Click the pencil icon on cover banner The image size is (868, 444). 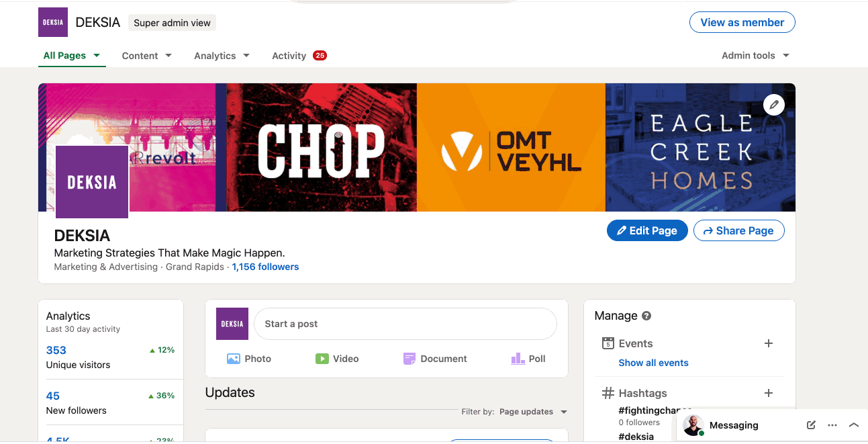(x=774, y=105)
